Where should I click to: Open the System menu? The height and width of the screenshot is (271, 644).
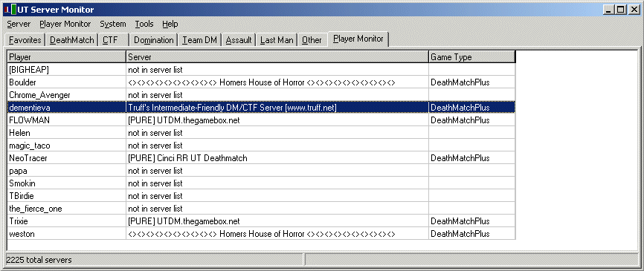pos(113,25)
